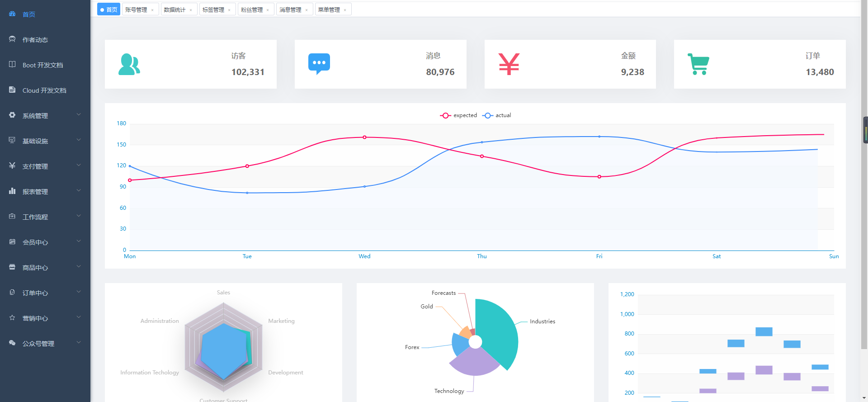The height and width of the screenshot is (402, 868).
Task: Click the Boot 开发文档 book icon
Action: point(12,64)
